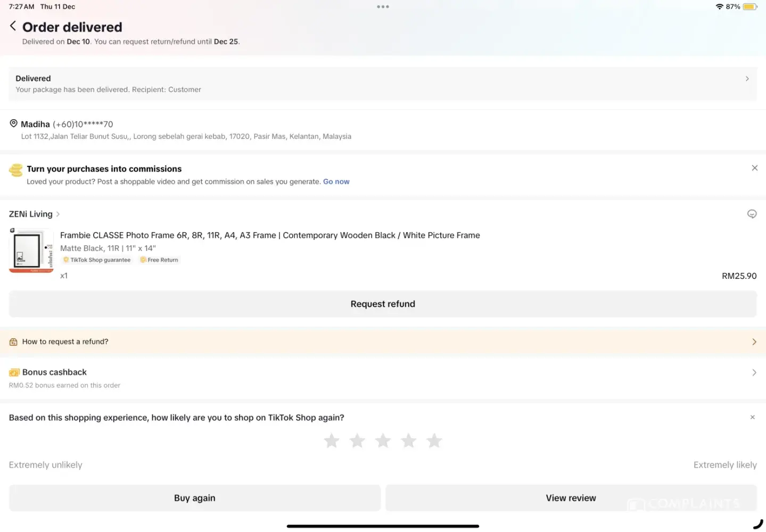Tap the battery indicator icon

[x=750, y=6]
